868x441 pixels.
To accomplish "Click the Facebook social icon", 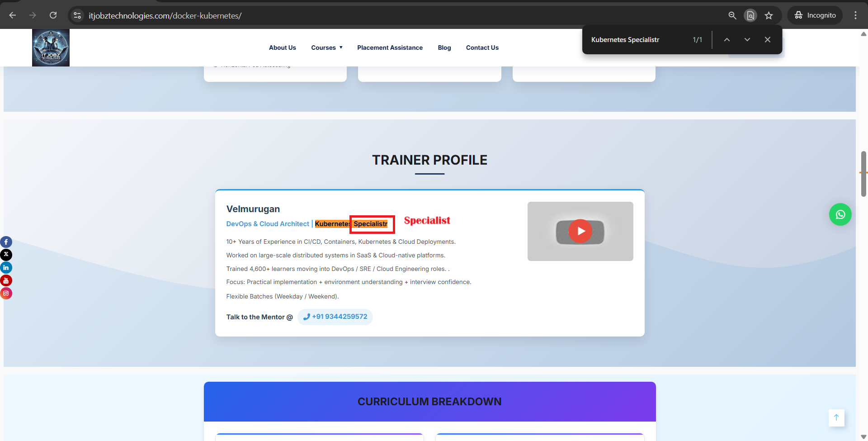I will (6, 242).
